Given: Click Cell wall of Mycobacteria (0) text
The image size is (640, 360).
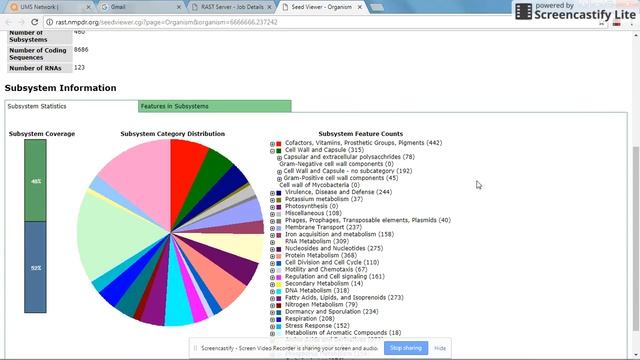Looking at the screenshot, I should pyautogui.click(x=319, y=185).
